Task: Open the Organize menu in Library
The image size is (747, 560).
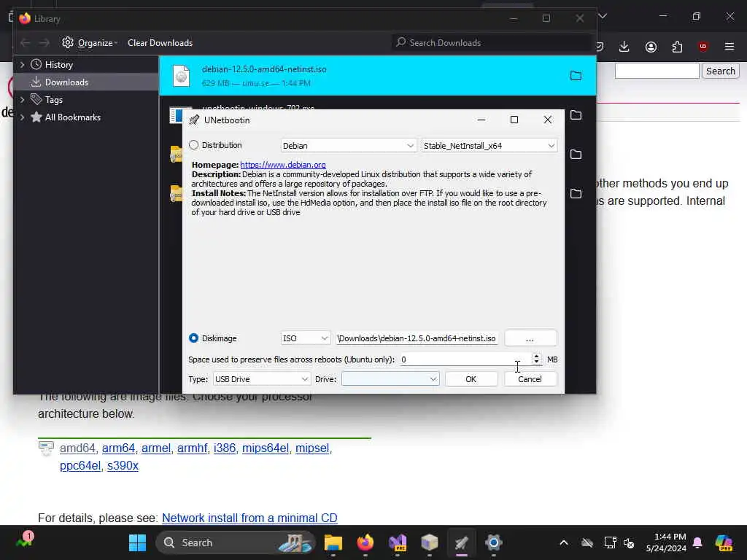Action: (x=90, y=43)
